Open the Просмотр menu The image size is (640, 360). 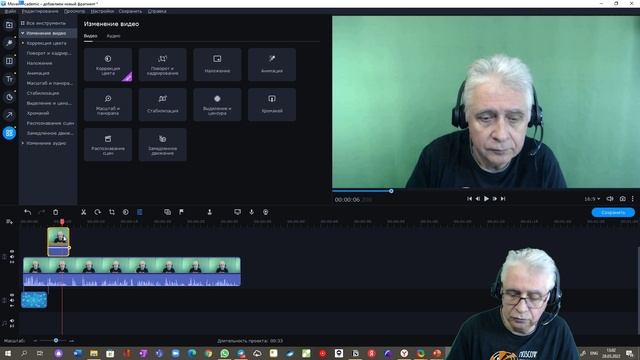point(74,11)
